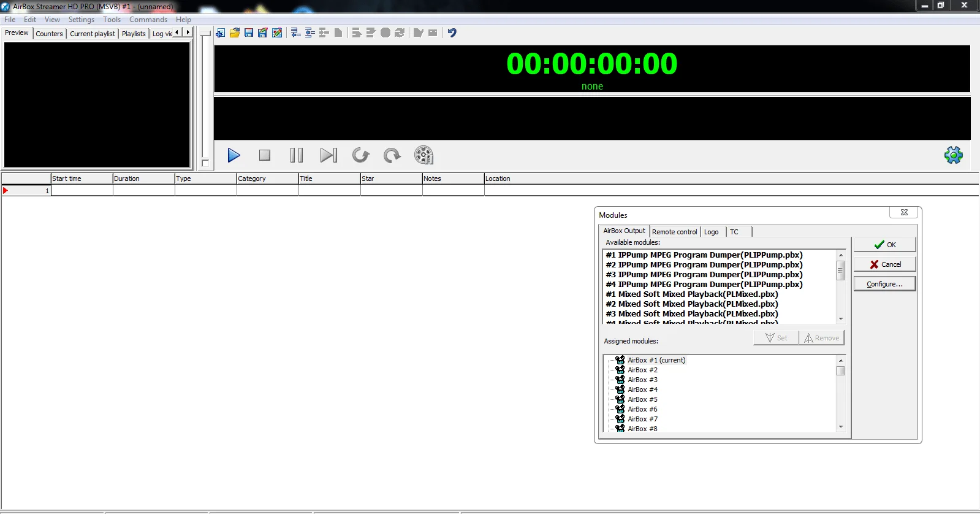Confirm the Modules dialog with OK
The width and height of the screenshot is (980, 514).
[884, 245]
